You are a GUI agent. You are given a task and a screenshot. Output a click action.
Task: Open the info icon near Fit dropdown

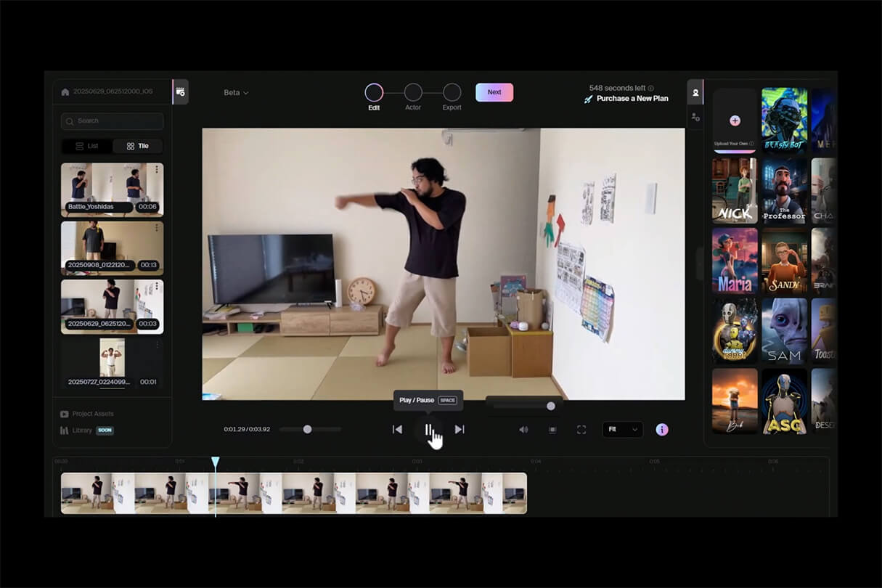pyautogui.click(x=661, y=429)
